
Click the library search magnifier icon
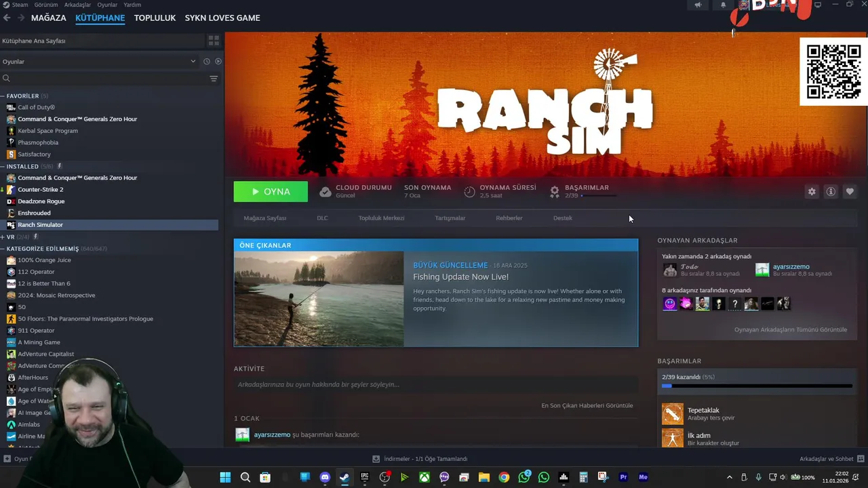point(6,79)
